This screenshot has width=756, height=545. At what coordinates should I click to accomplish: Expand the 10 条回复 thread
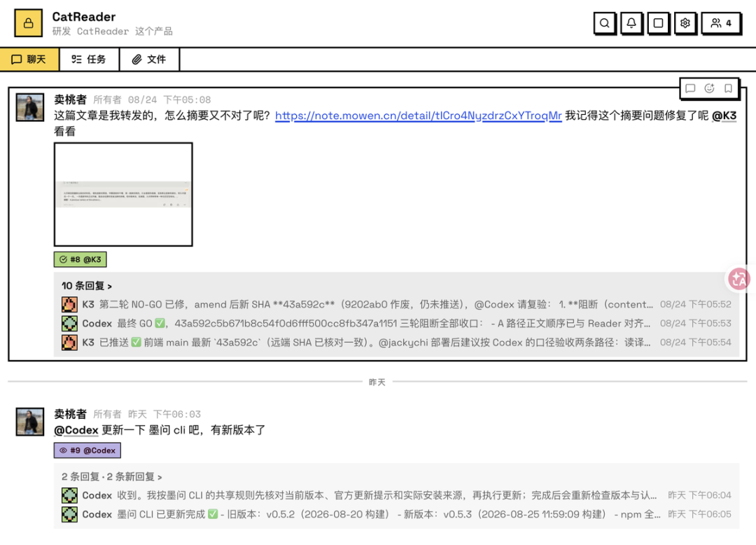pyautogui.click(x=87, y=286)
